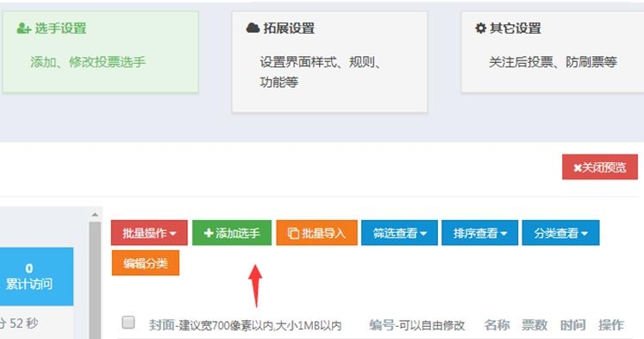Switch to the 拓展设置 settings card

tap(329, 61)
